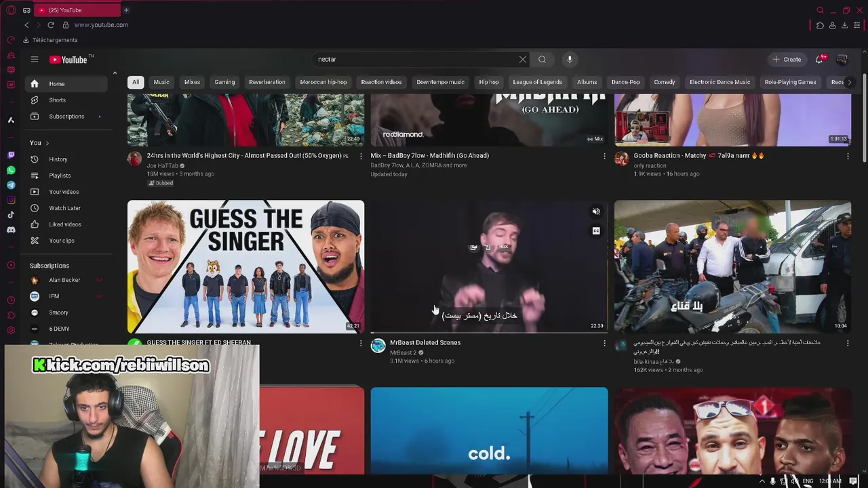Image resolution: width=868 pixels, height=488 pixels.
Task: Open MrBeast 2 channel link
Action: 403,352
